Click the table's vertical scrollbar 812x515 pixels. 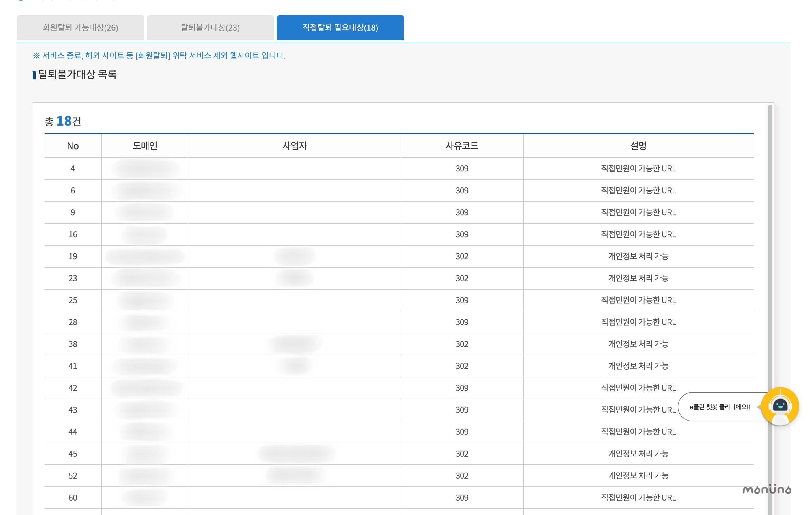click(x=770, y=309)
